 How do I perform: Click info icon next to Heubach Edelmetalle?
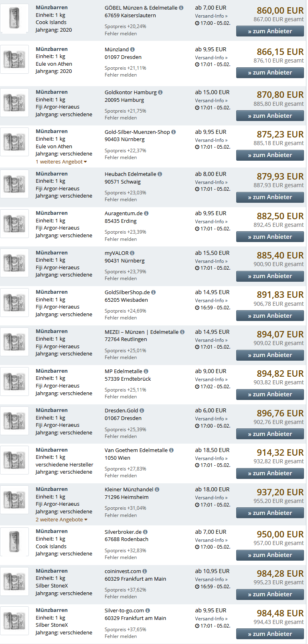coord(160,174)
